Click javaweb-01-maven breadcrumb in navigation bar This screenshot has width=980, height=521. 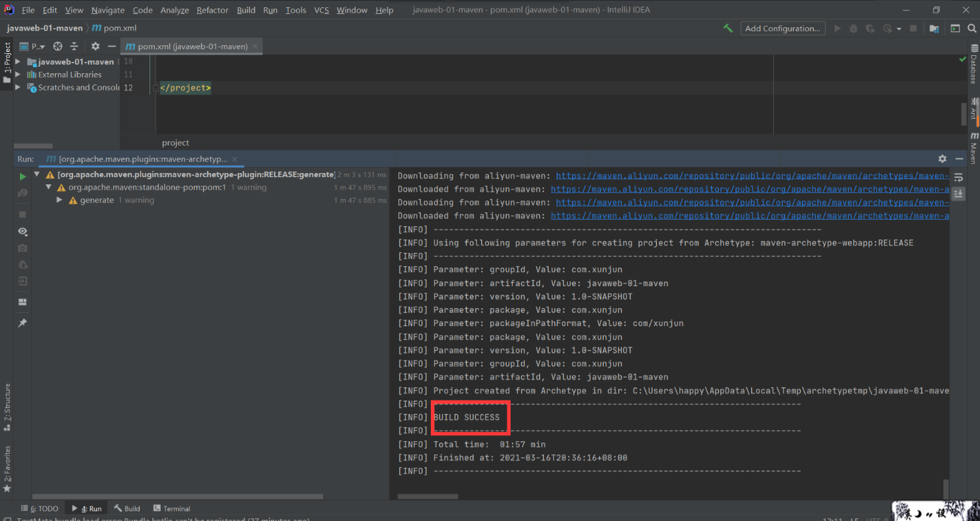(45, 28)
